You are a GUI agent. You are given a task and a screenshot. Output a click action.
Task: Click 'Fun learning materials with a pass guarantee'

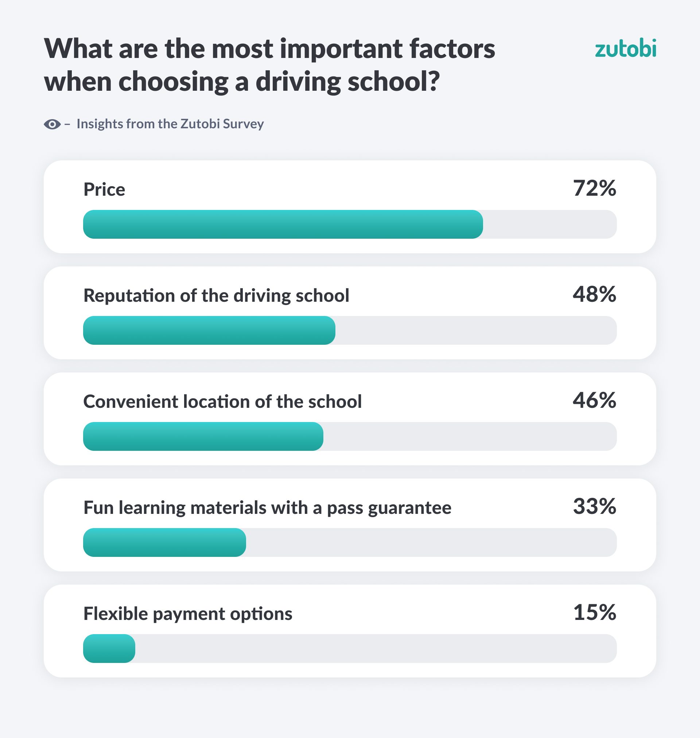[267, 508]
